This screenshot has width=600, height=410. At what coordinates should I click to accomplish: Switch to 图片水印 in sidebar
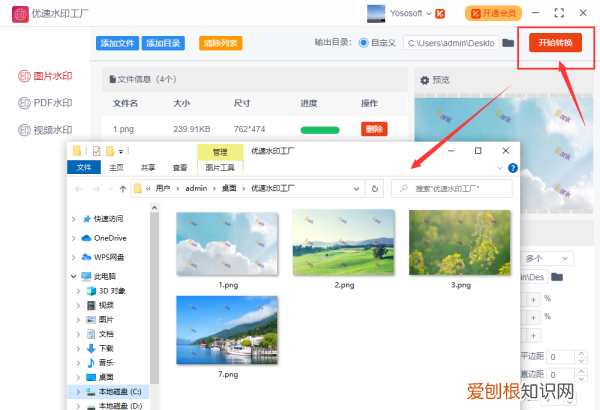(45, 76)
